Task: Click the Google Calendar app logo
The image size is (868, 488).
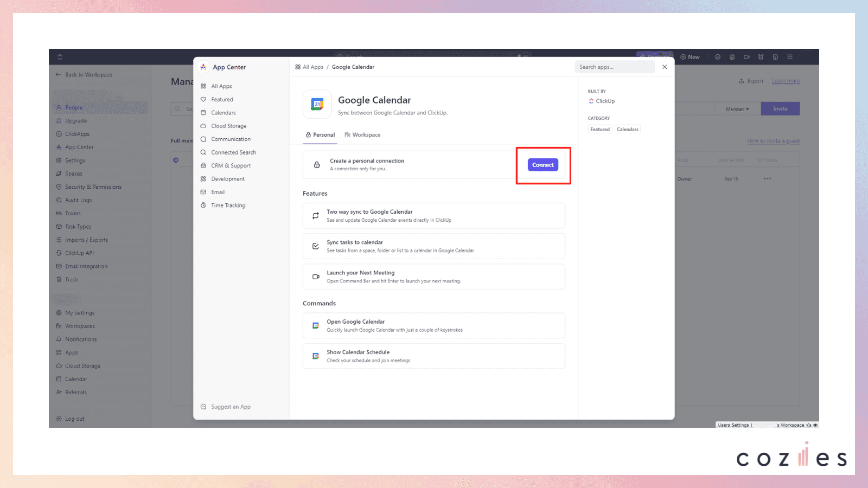Action: [317, 104]
